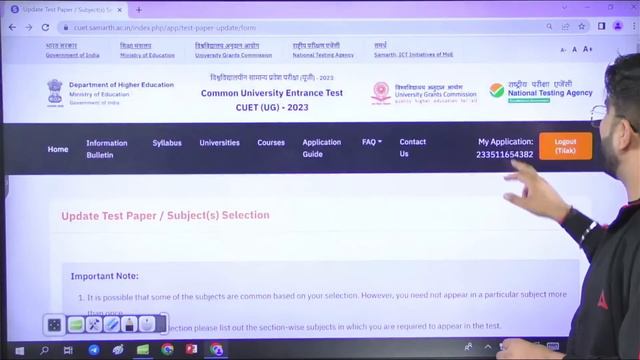Screen dimensions: 640x360
Task: Select the blue pen annotation tool
Action: [112, 325]
